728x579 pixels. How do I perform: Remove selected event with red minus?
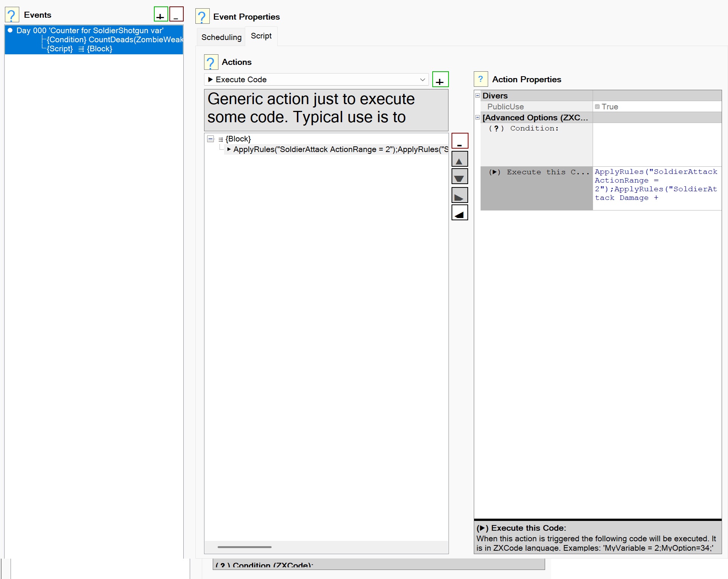(x=176, y=14)
